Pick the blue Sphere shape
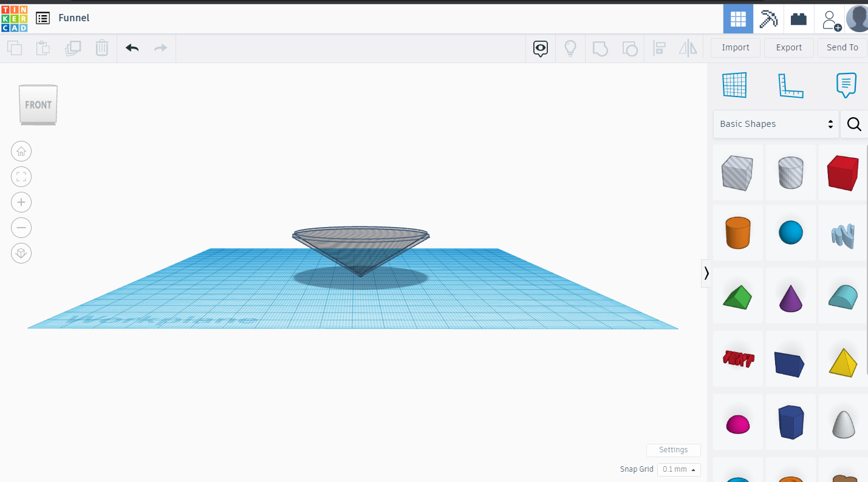 (x=791, y=233)
